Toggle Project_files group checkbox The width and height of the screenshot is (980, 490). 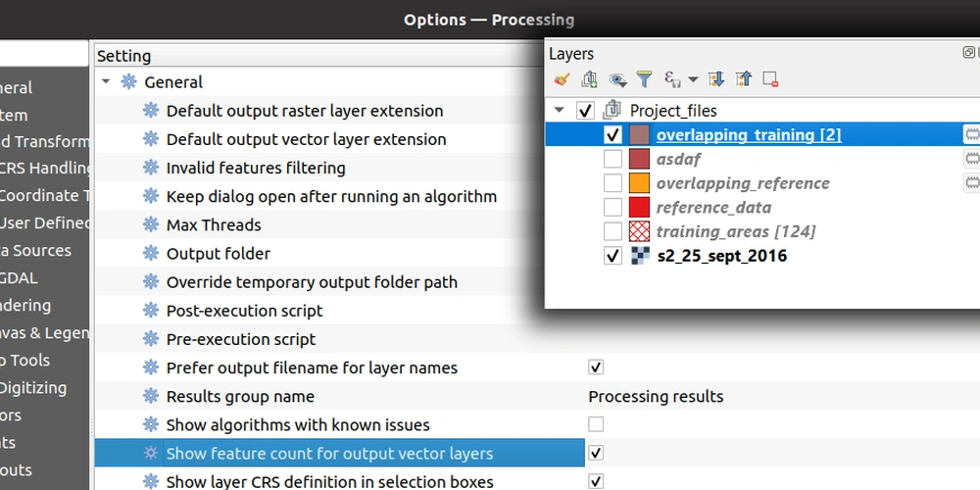pyautogui.click(x=585, y=111)
